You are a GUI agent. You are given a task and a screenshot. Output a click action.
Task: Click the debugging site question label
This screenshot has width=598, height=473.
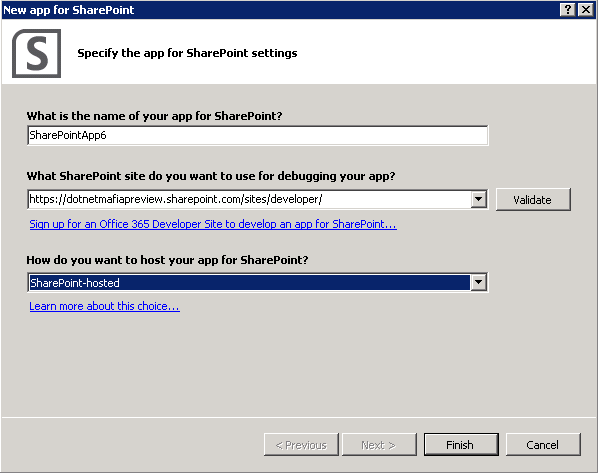[211, 176]
